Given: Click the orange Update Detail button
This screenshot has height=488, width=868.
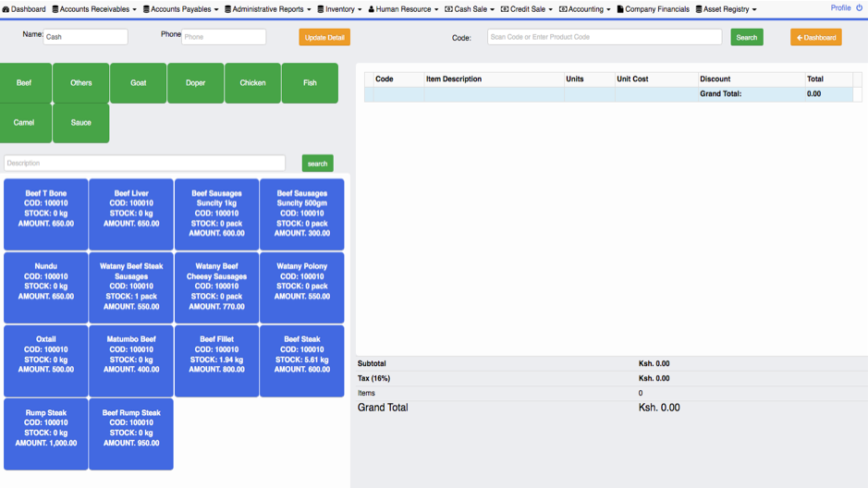Looking at the screenshot, I should coord(324,37).
